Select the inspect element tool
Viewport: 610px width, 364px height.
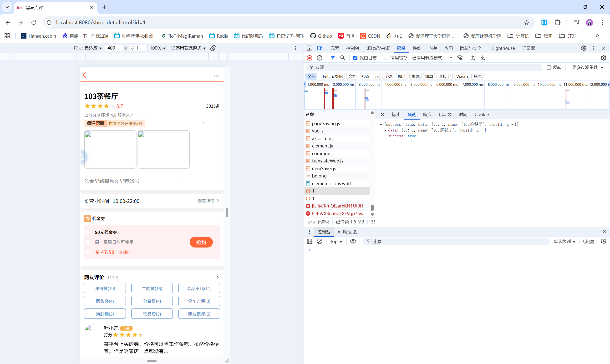coord(310,48)
